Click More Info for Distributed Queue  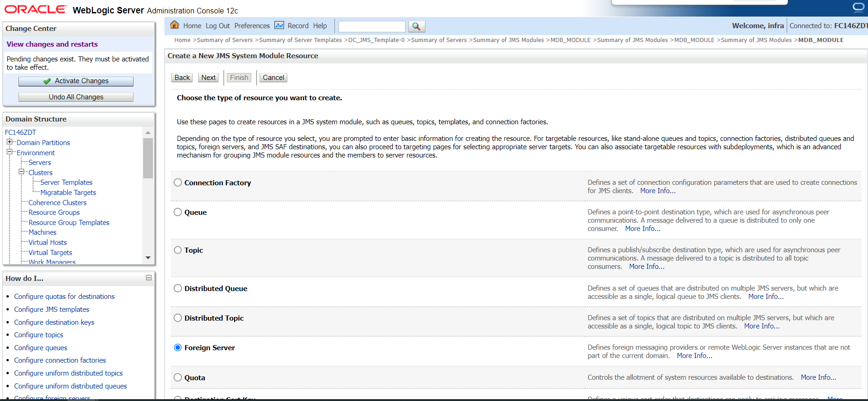coord(766,297)
